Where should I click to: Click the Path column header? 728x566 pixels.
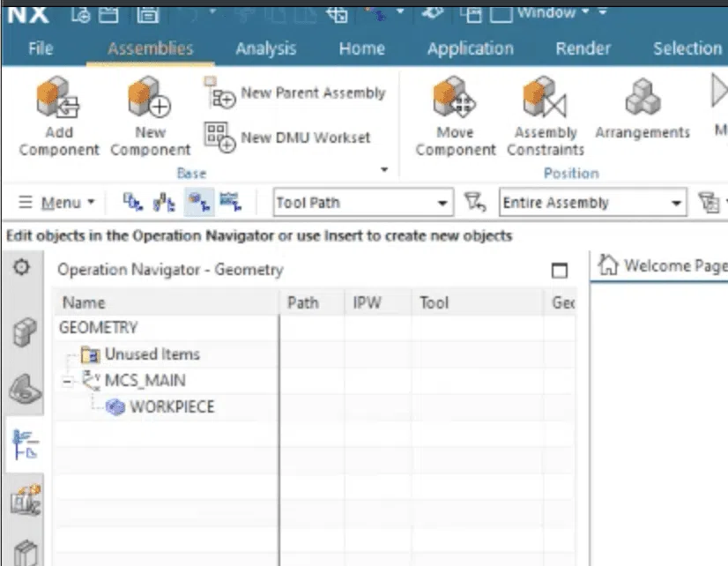(312, 302)
